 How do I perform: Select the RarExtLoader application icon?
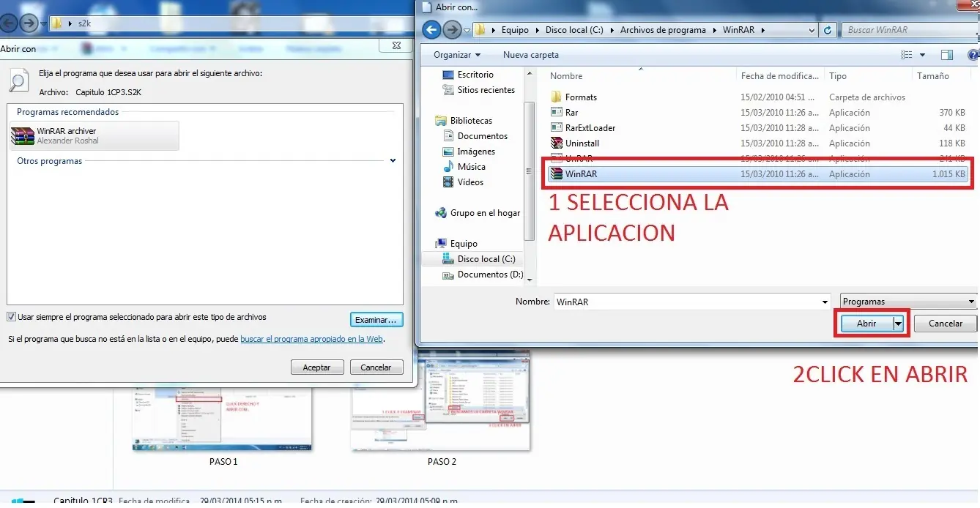pyautogui.click(x=556, y=127)
